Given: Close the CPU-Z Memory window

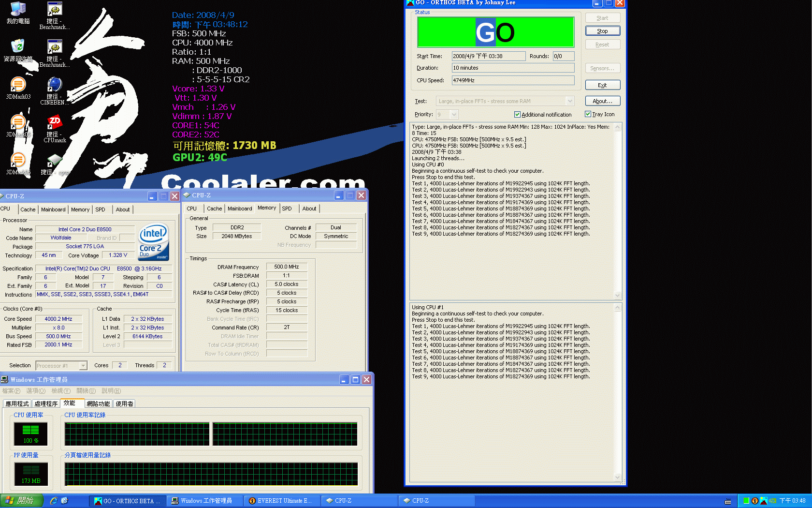Looking at the screenshot, I should [x=361, y=195].
